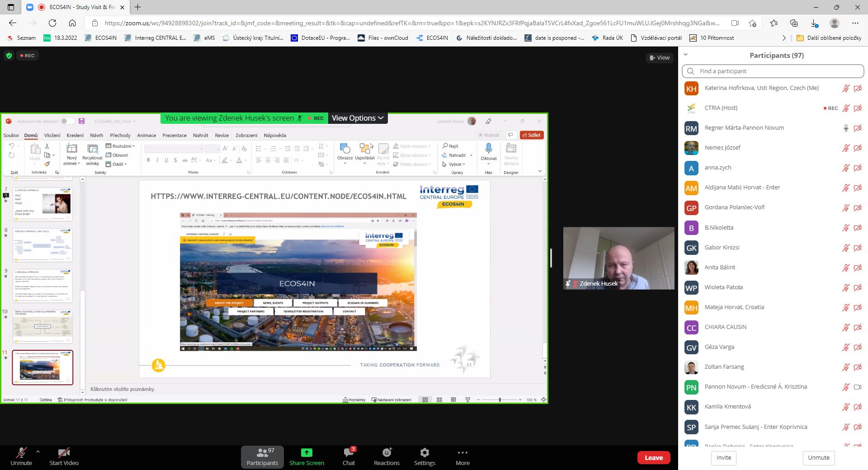Open the Participants panel button
Image resolution: width=868 pixels, height=470 pixels.
click(x=262, y=456)
